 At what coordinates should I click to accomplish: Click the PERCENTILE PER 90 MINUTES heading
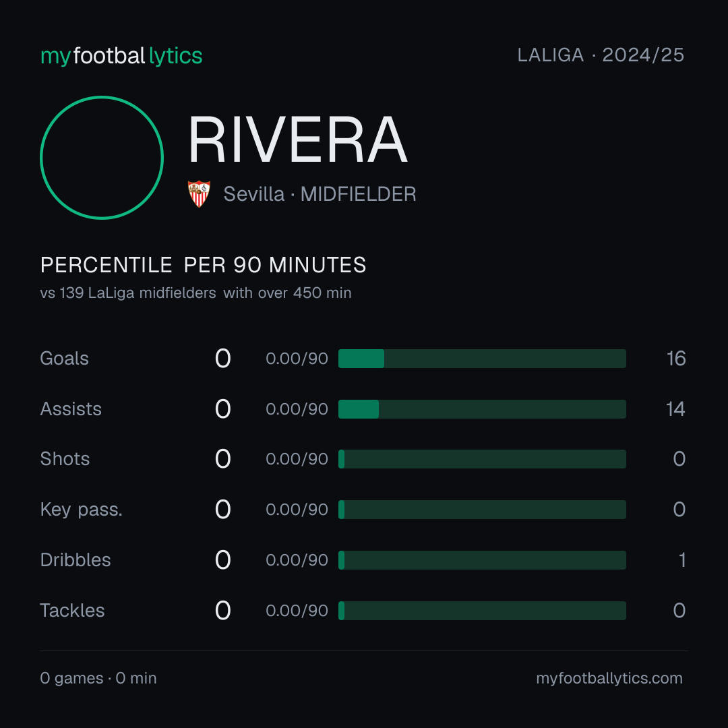pyautogui.click(x=204, y=265)
